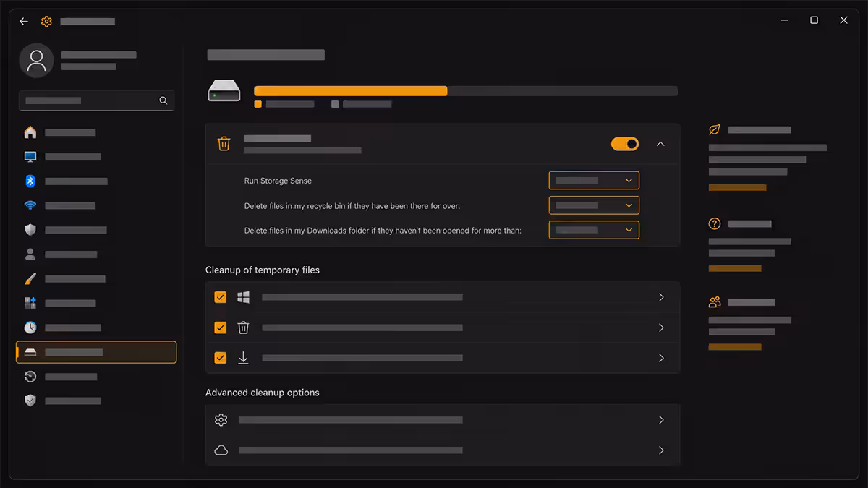This screenshot has width=868, height=488.
Task: Select the check-mark shield security icon
Action: click(30, 401)
